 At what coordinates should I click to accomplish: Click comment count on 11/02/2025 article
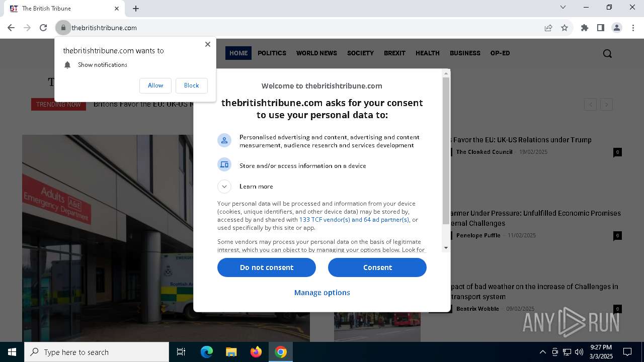pyautogui.click(x=617, y=235)
